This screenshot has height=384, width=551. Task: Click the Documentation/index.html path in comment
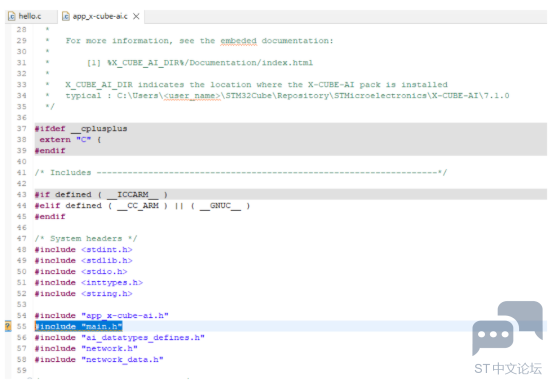(251, 63)
